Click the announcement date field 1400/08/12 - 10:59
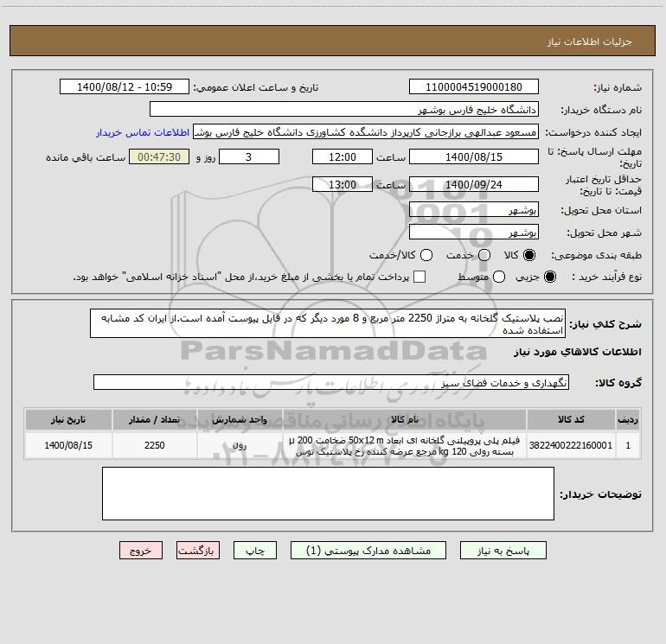Viewport: 666px width, 644px height. [x=125, y=87]
